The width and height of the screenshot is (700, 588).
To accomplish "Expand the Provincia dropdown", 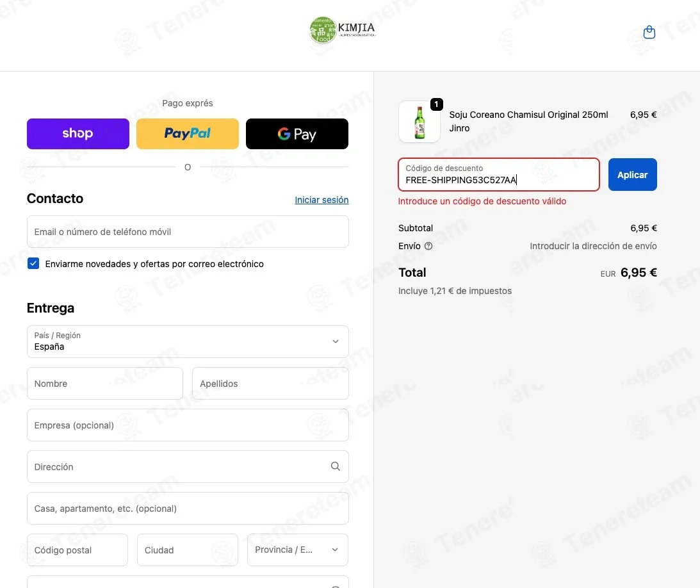I will 298,550.
